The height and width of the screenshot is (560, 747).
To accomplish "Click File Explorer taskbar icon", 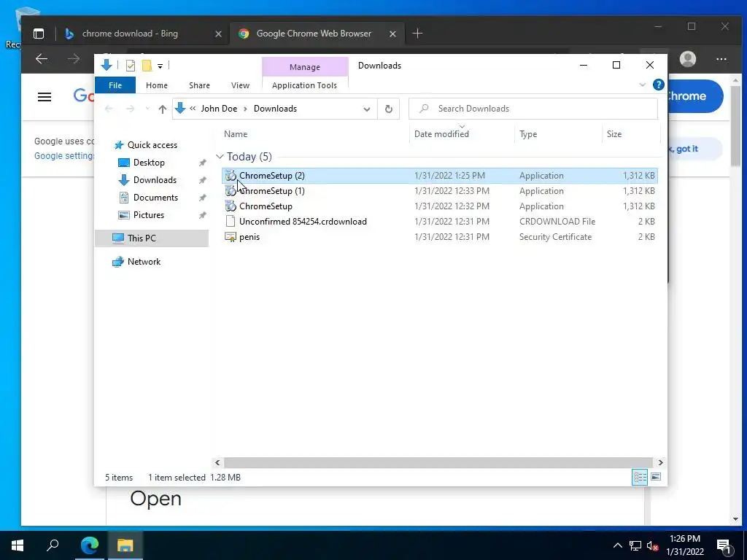I will 125,545.
